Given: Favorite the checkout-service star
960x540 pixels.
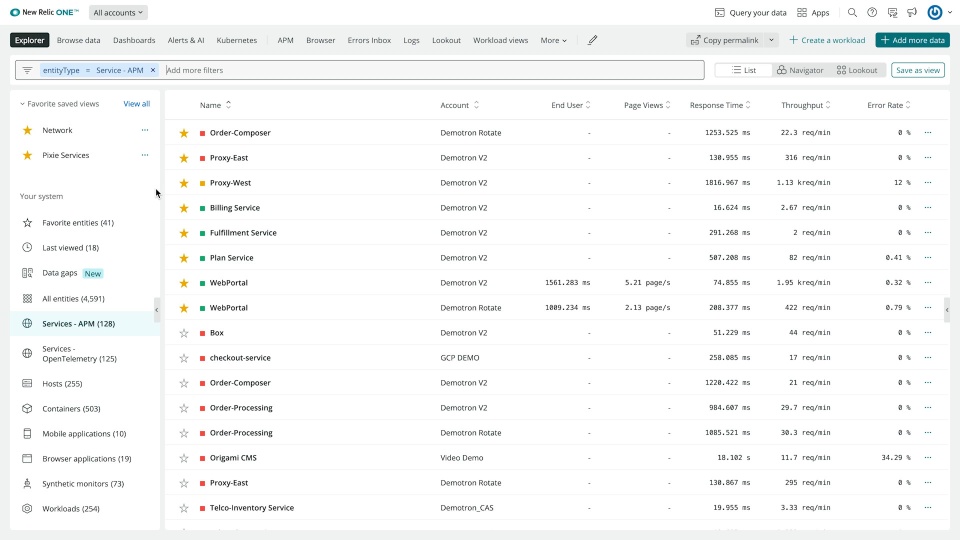Looking at the screenshot, I should 184,358.
